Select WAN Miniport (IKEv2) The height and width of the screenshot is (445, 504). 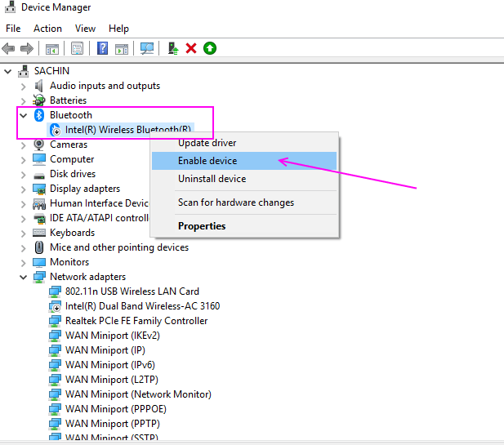(x=113, y=336)
